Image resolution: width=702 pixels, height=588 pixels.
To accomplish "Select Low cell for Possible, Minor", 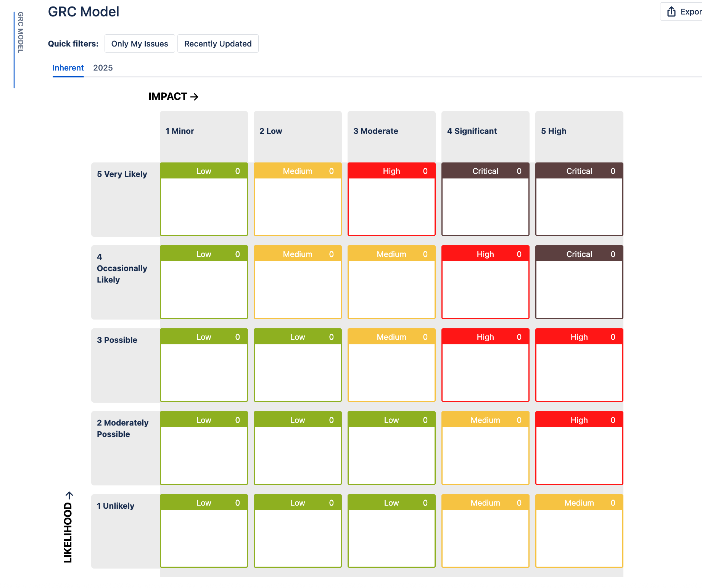I will point(204,365).
